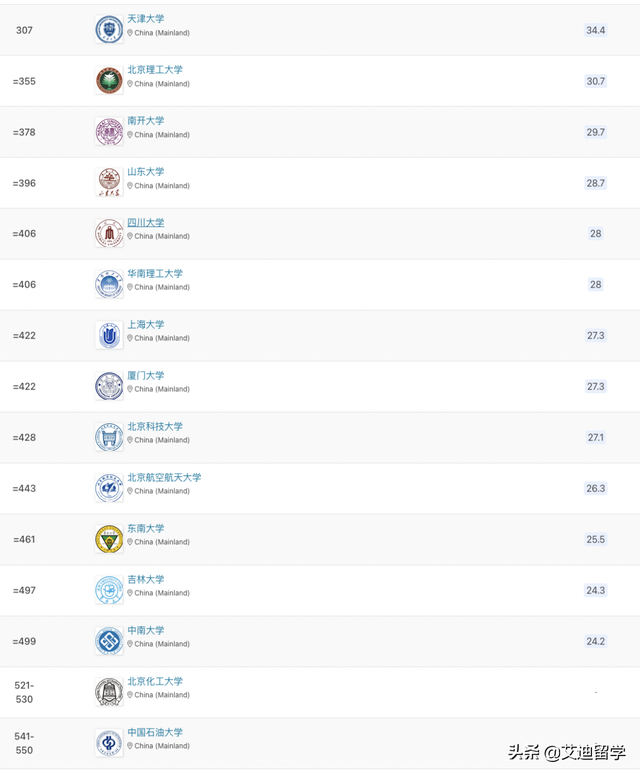Open the 华南理工大学 university link
The width and height of the screenshot is (640, 775).
(155, 273)
